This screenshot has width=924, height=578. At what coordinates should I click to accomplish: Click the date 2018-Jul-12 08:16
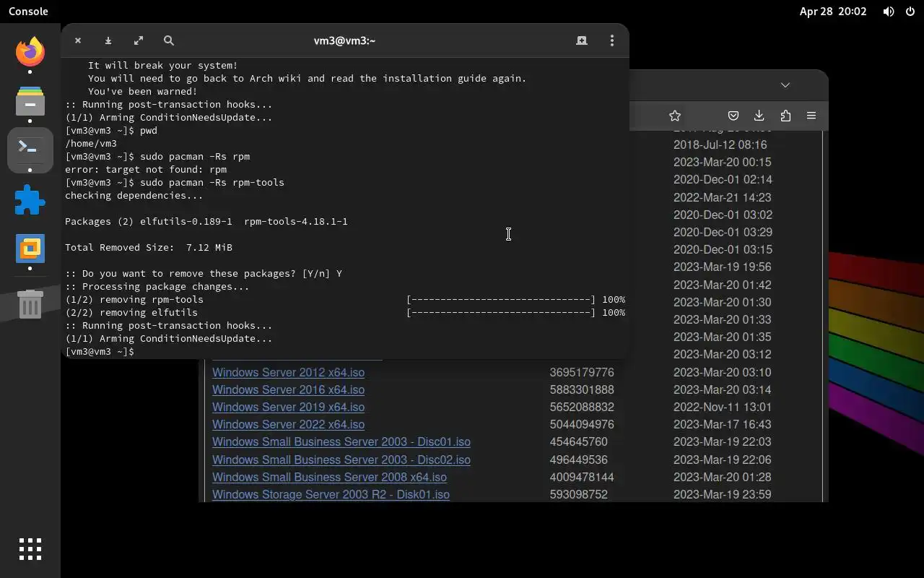coord(720,144)
